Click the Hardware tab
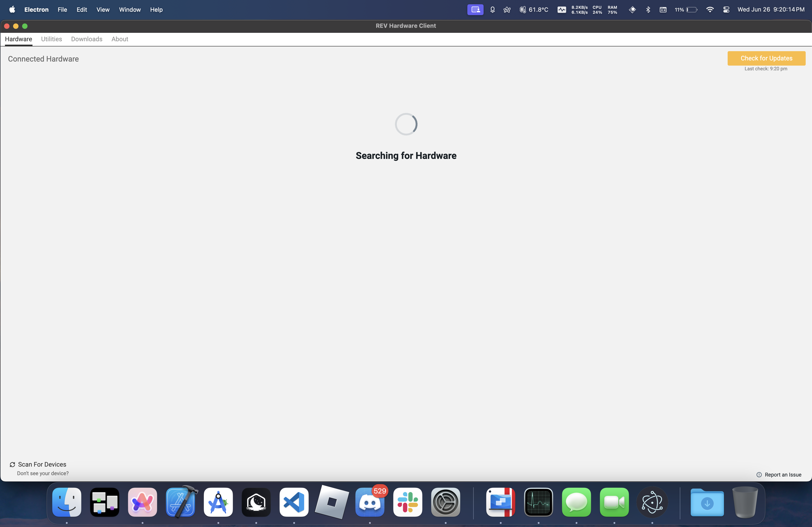812x527 pixels. [x=18, y=39]
